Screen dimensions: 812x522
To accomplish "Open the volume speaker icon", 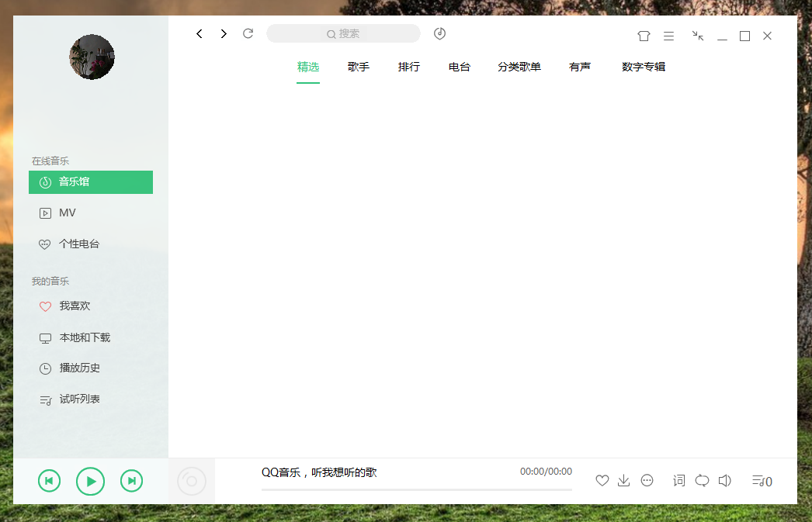I will [724, 481].
